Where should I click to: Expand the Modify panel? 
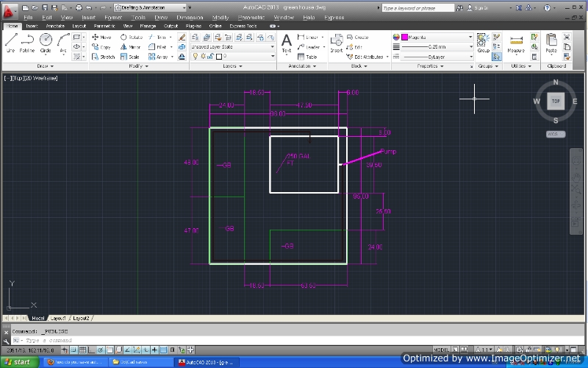tap(138, 66)
